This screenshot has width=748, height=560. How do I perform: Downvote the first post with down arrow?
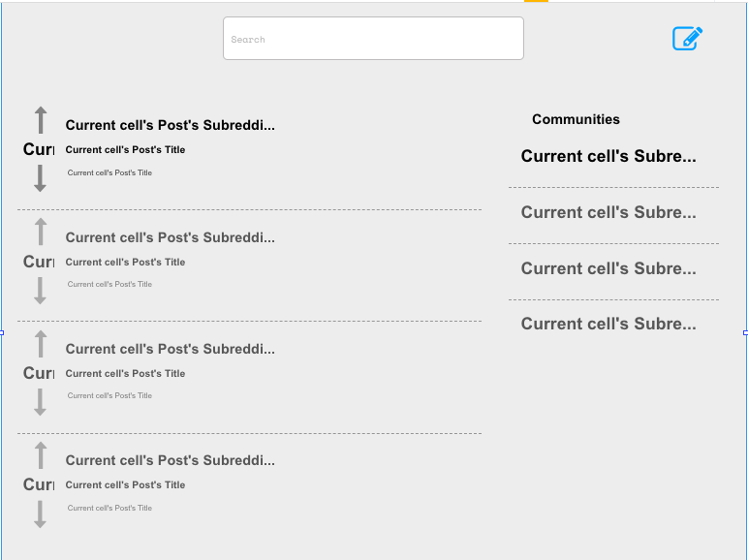click(40, 178)
